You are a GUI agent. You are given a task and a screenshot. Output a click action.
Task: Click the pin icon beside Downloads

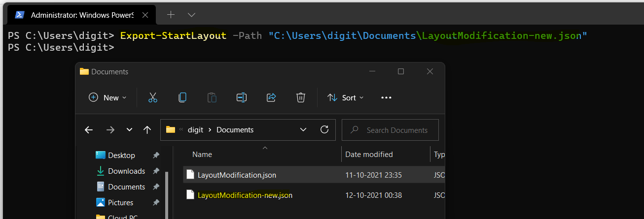point(156,171)
